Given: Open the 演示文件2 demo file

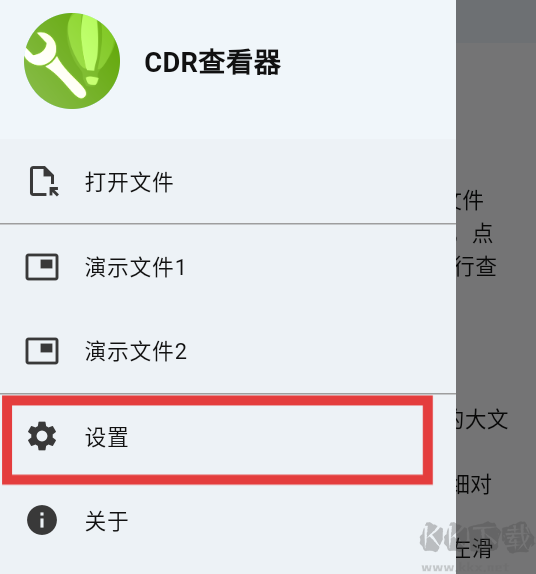Looking at the screenshot, I should (228, 351).
